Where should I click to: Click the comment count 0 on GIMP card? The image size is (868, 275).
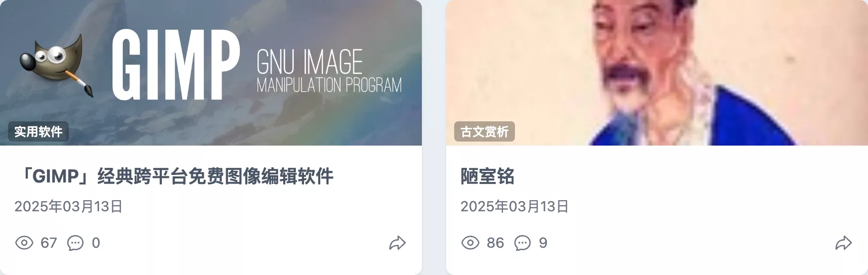[96, 243]
